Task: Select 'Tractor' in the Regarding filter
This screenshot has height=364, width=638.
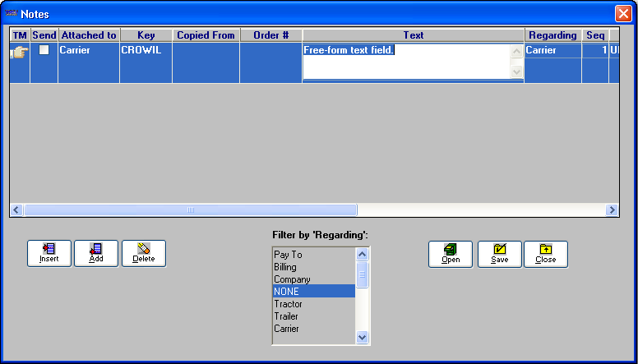Action: [x=314, y=304]
